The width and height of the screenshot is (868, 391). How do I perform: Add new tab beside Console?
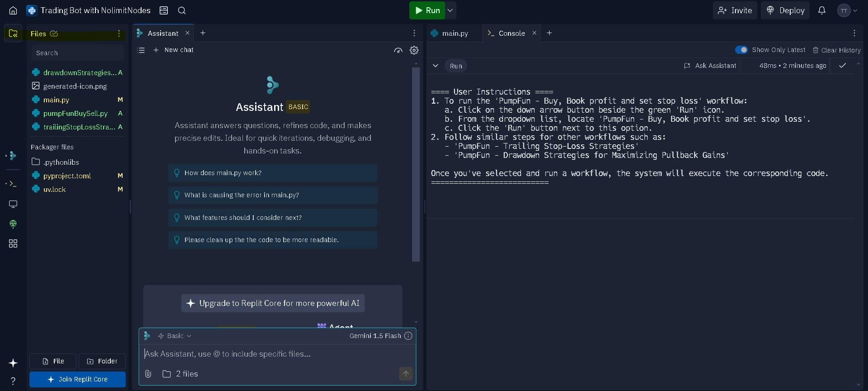(549, 33)
